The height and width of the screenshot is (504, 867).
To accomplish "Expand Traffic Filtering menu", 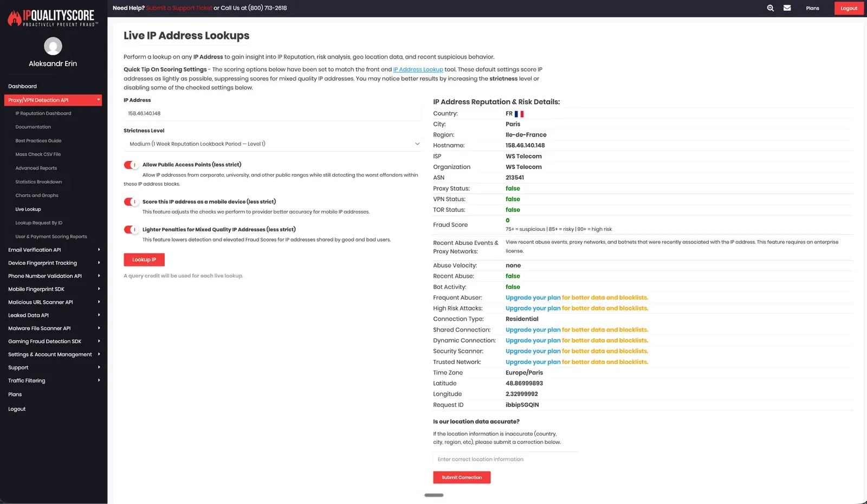I will pos(54,380).
